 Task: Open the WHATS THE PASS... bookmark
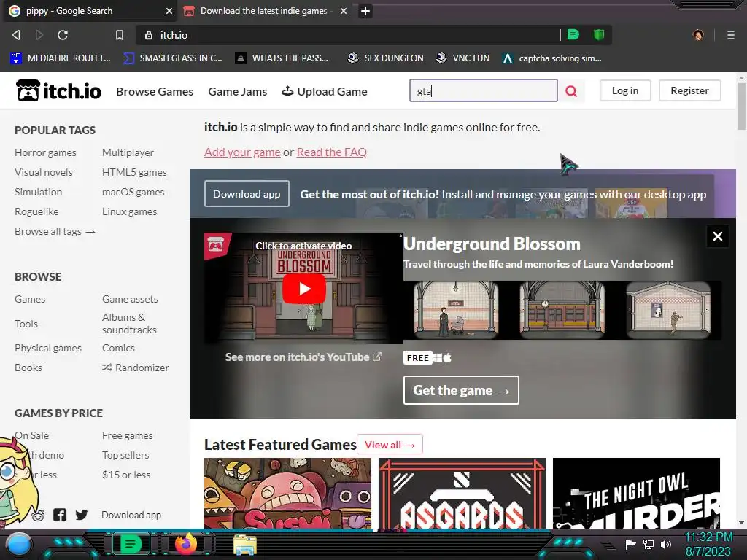[x=282, y=58]
